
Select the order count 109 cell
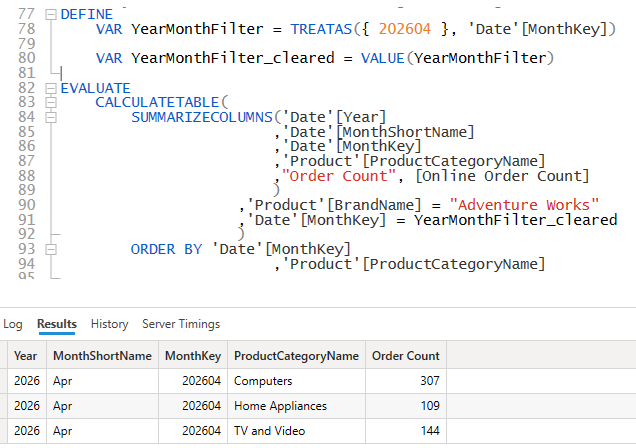[406, 406]
